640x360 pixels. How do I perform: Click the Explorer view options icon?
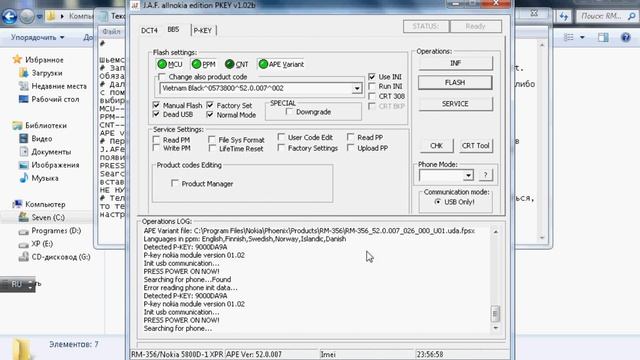tap(569, 37)
